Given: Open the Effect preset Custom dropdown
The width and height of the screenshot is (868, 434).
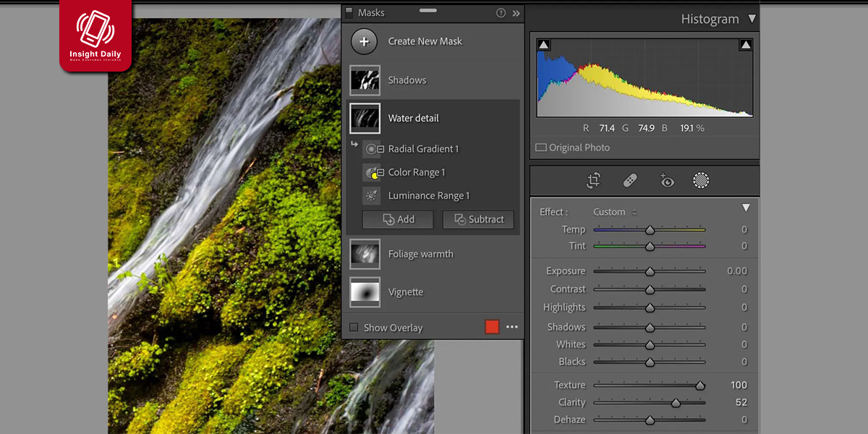Looking at the screenshot, I should pos(614,212).
